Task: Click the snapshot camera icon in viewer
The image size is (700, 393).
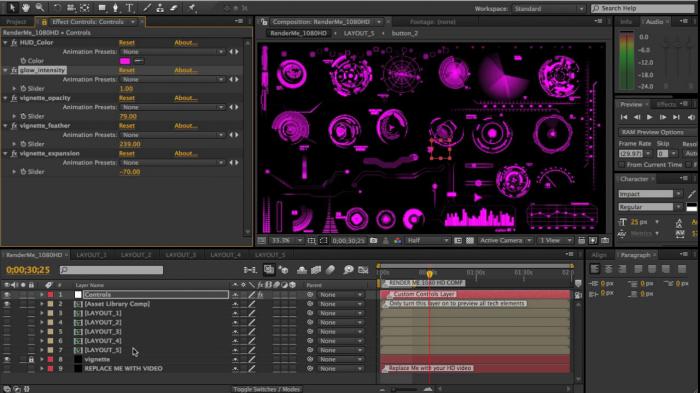Action: point(374,240)
